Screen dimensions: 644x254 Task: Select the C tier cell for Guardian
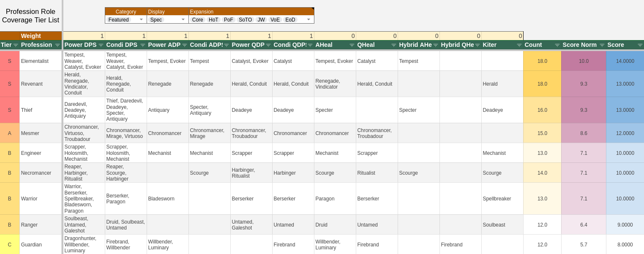(x=10, y=245)
